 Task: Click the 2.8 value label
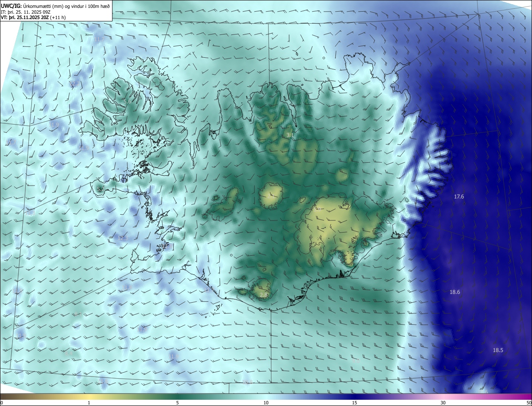click(263, 295)
